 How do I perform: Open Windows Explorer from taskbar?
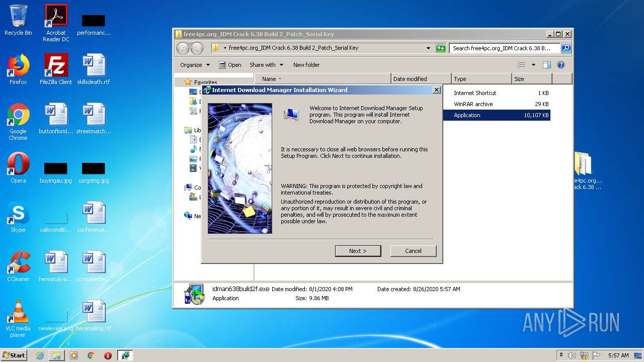coord(57,355)
